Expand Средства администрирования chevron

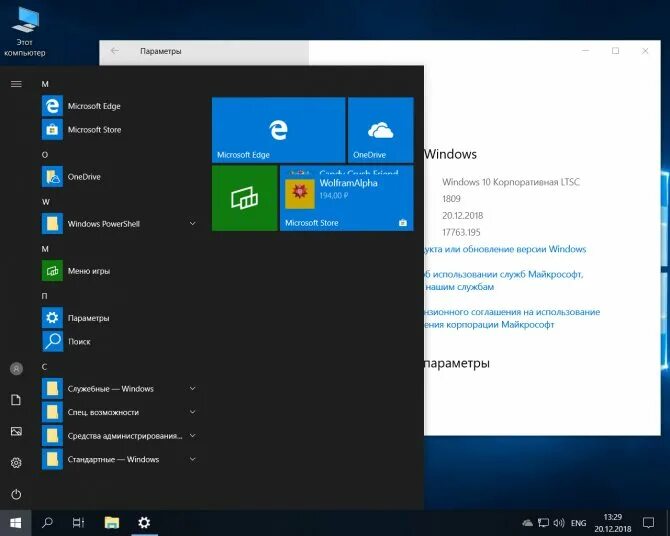point(193,436)
